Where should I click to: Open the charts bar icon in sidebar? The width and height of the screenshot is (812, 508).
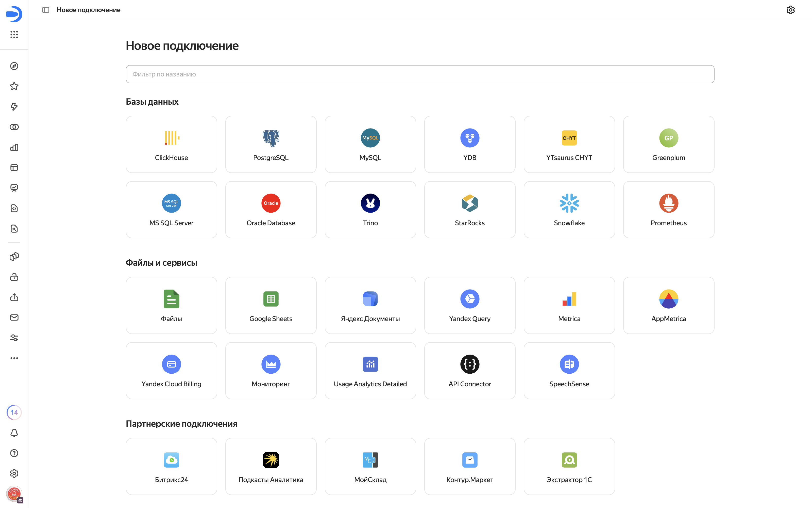pyautogui.click(x=14, y=148)
